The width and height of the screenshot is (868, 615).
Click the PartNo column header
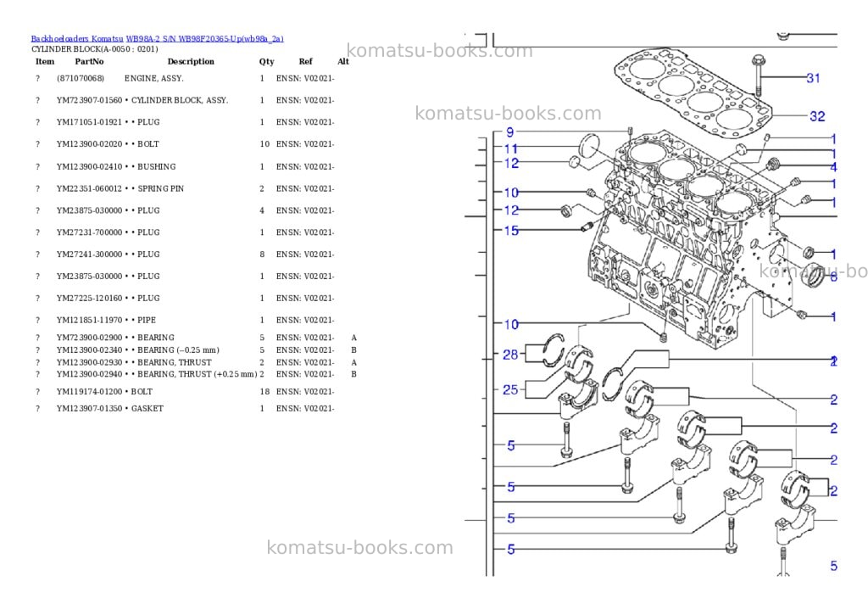[x=89, y=61]
